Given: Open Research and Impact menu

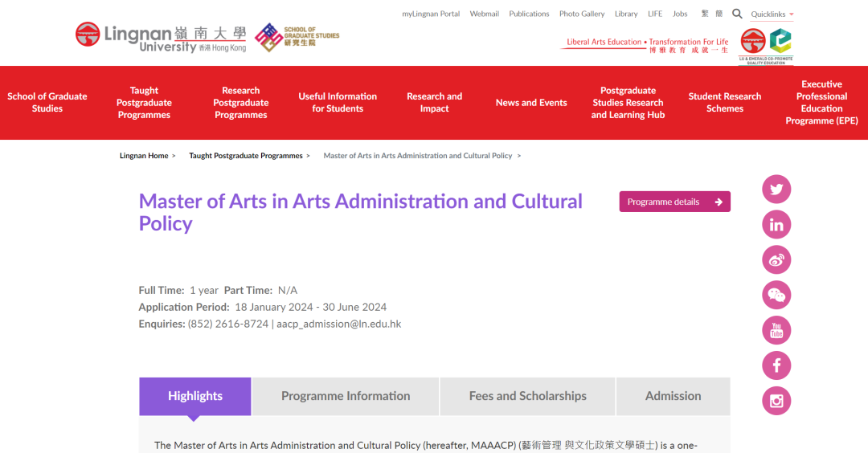Looking at the screenshot, I should click(x=435, y=102).
